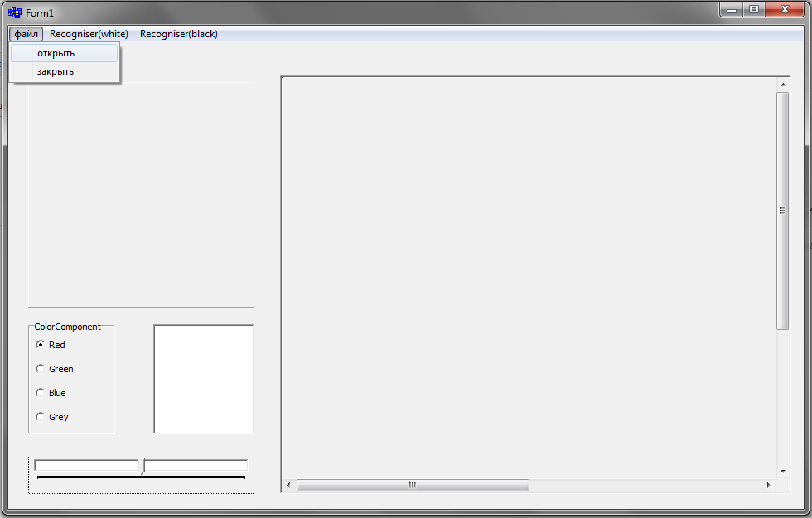
Task: Select the Green color component
Action: tap(55, 369)
